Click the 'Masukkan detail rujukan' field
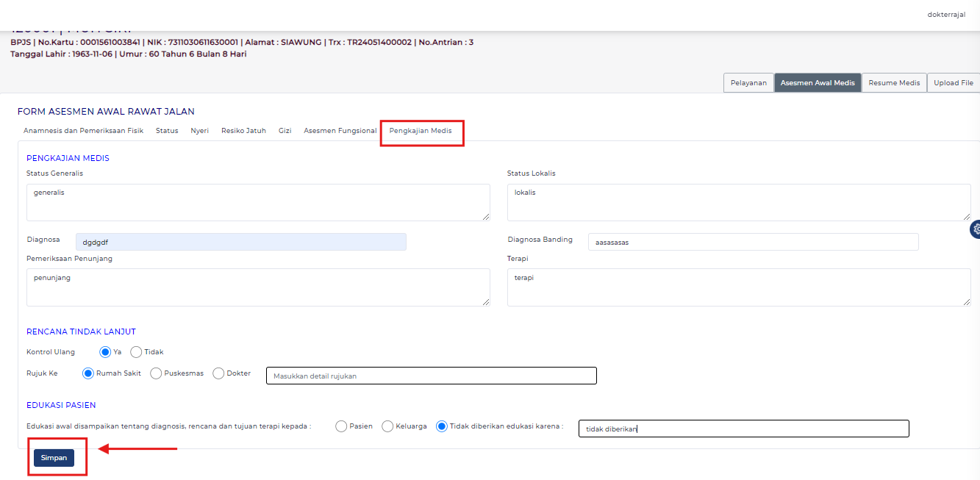This screenshot has width=980, height=480. 431,376
